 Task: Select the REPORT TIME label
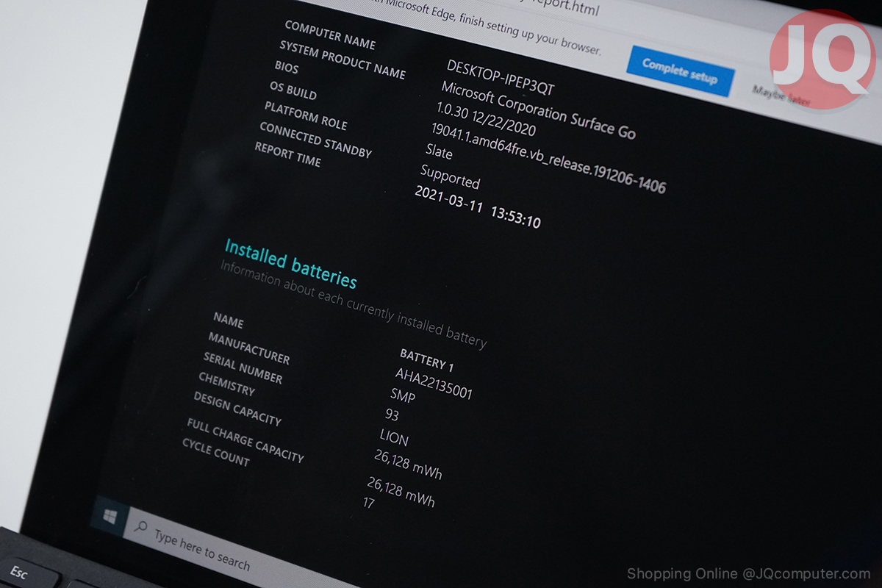point(287,154)
